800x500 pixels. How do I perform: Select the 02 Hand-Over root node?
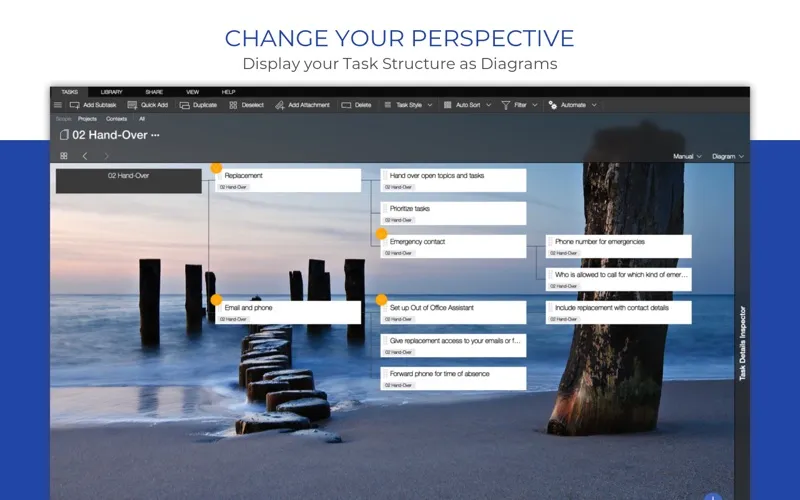coord(129,181)
